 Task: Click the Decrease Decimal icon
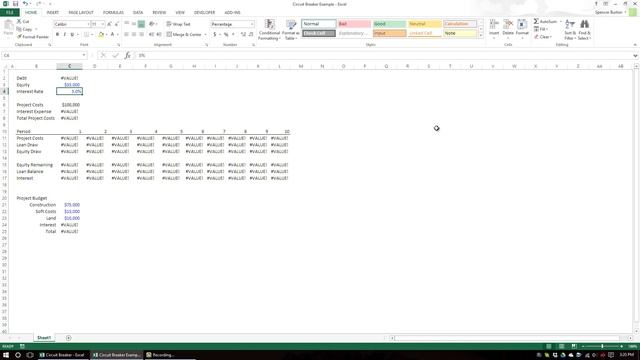point(251,35)
